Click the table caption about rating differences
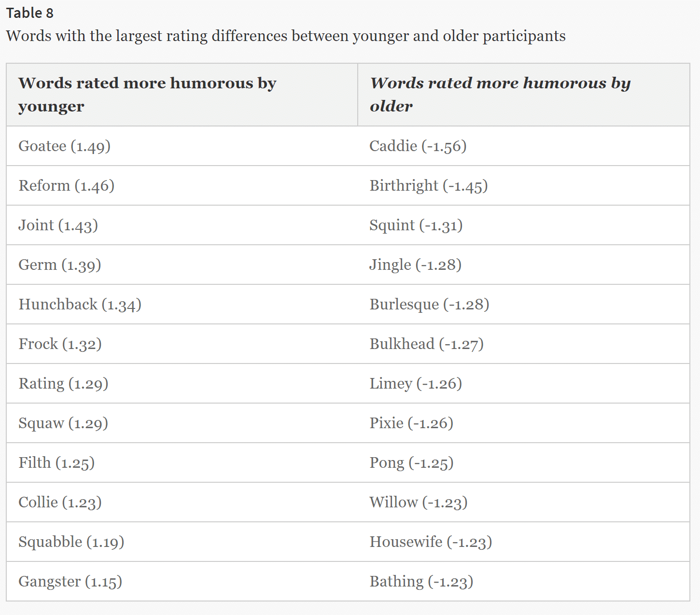 [x=286, y=36]
